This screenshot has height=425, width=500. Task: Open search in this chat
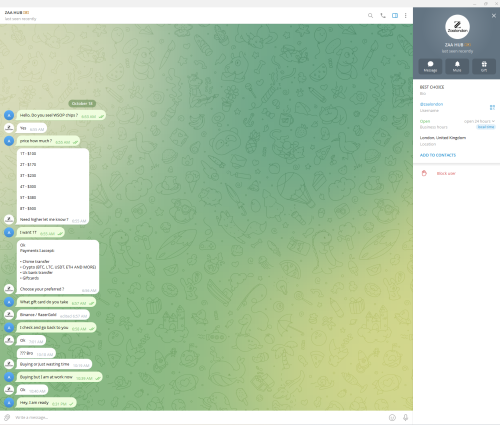point(370,16)
